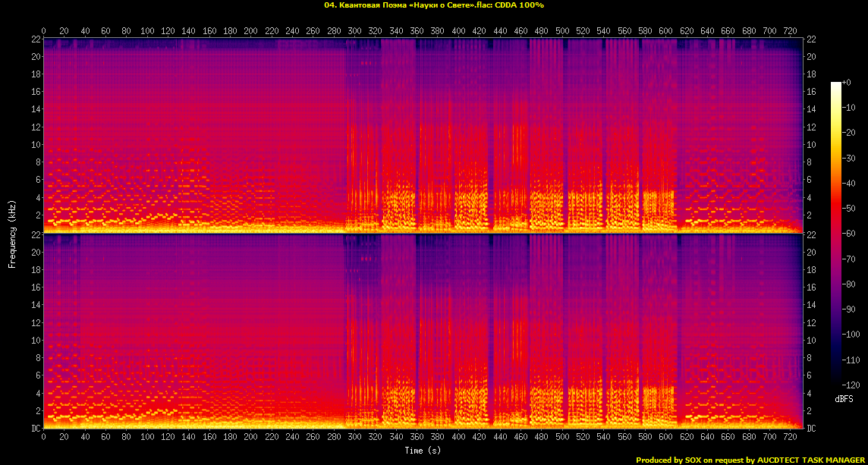Click the "dBFS" label under the color scale

point(844,398)
